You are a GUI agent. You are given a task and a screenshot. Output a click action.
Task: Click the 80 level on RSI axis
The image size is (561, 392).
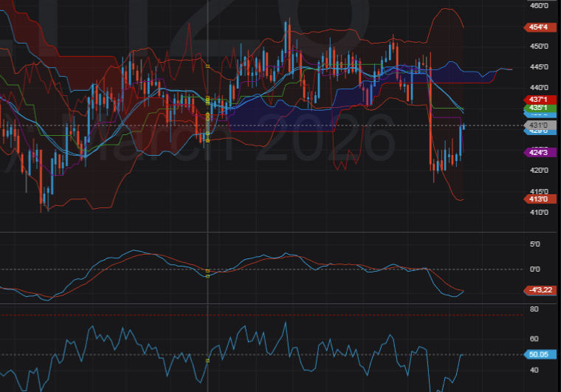(x=534, y=309)
